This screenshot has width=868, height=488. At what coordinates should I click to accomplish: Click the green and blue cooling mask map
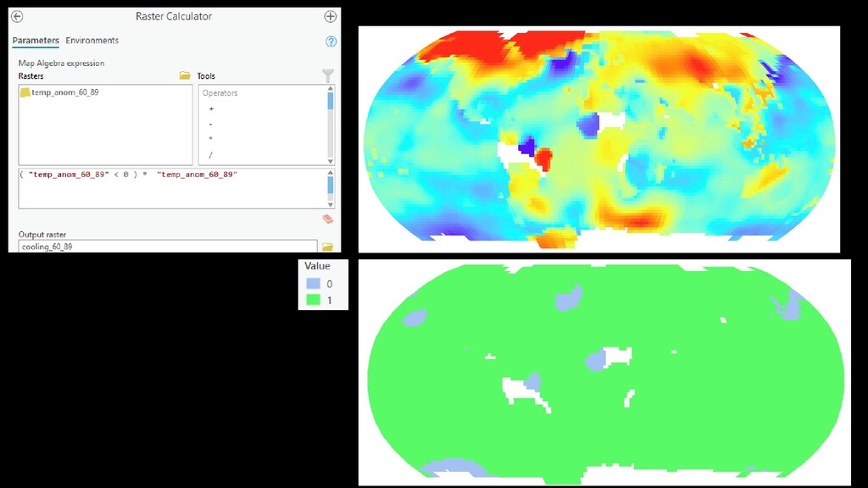[x=604, y=373]
